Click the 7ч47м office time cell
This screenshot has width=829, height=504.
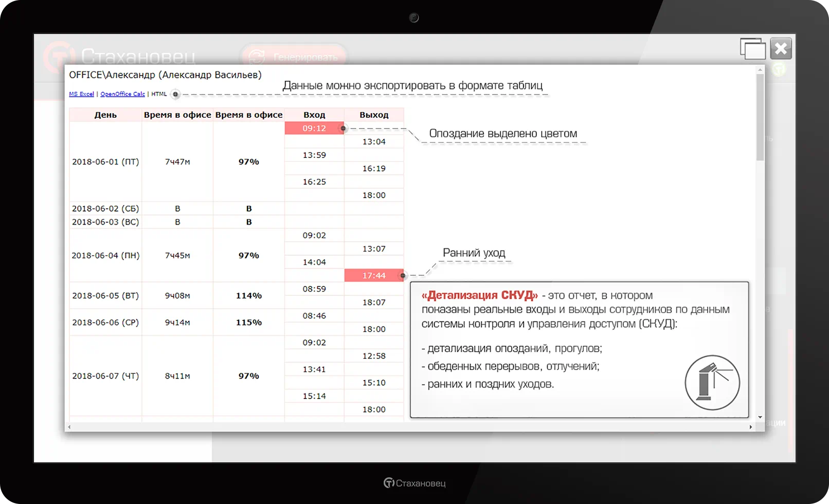(177, 161)
